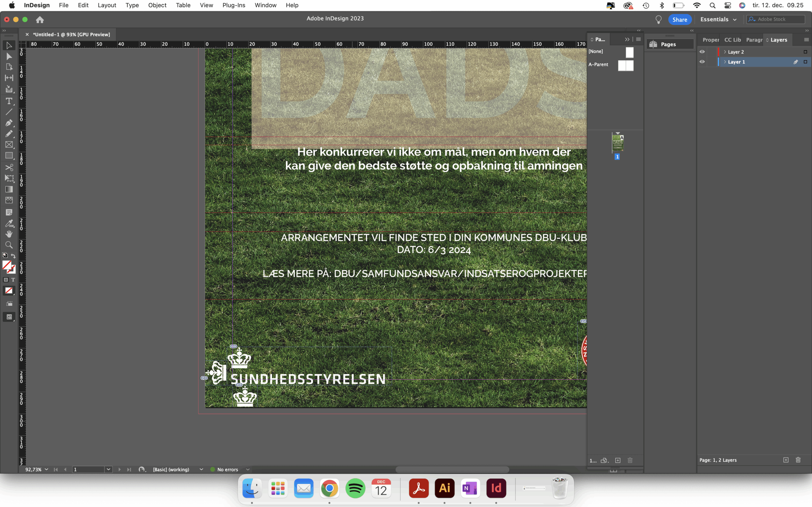The width and height of the screenshot is (812, 507).
Task: Open the Object menu
Action: point(157,5)
